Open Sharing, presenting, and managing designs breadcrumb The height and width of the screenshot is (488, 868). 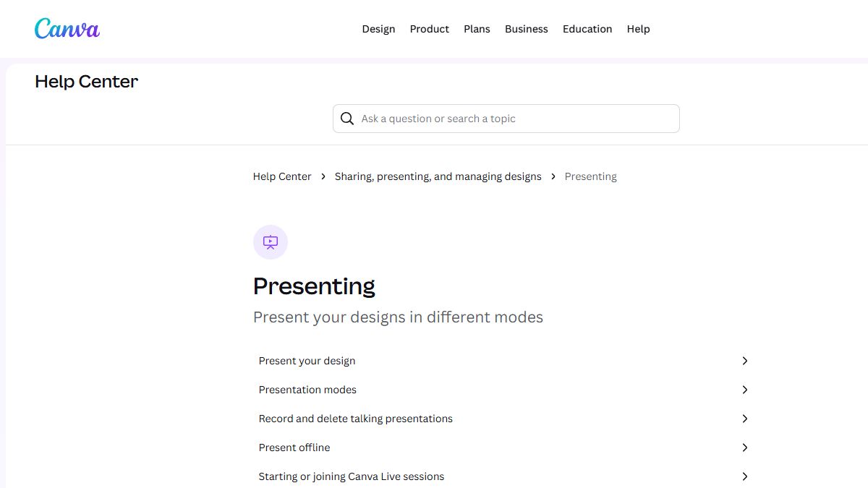[438, 176]
